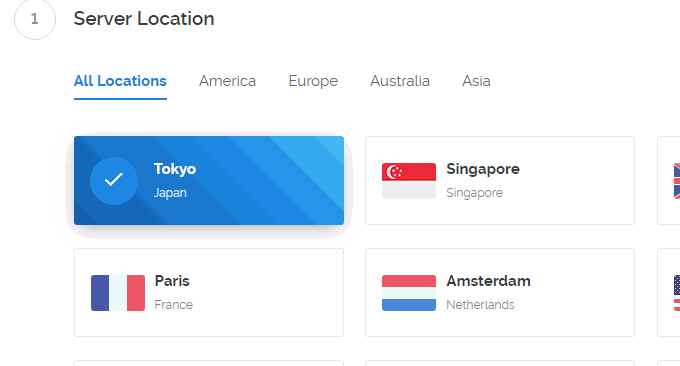
Task: Pick the Amsterdam server location card
Action: coord(500,292)
